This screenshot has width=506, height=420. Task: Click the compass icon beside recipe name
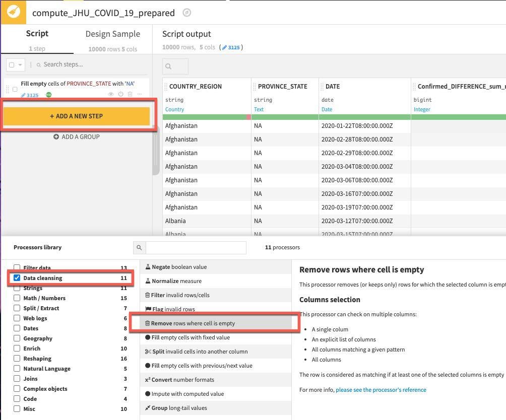(x=187, y=13)
